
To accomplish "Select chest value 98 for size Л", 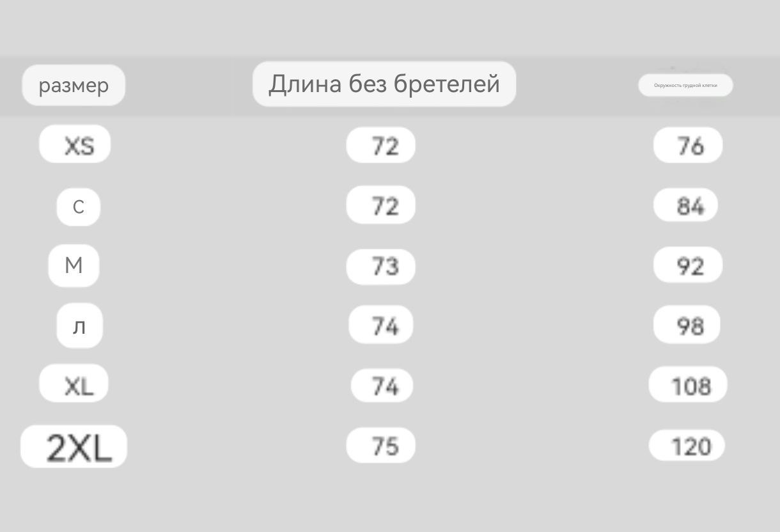I will (687, 325).
